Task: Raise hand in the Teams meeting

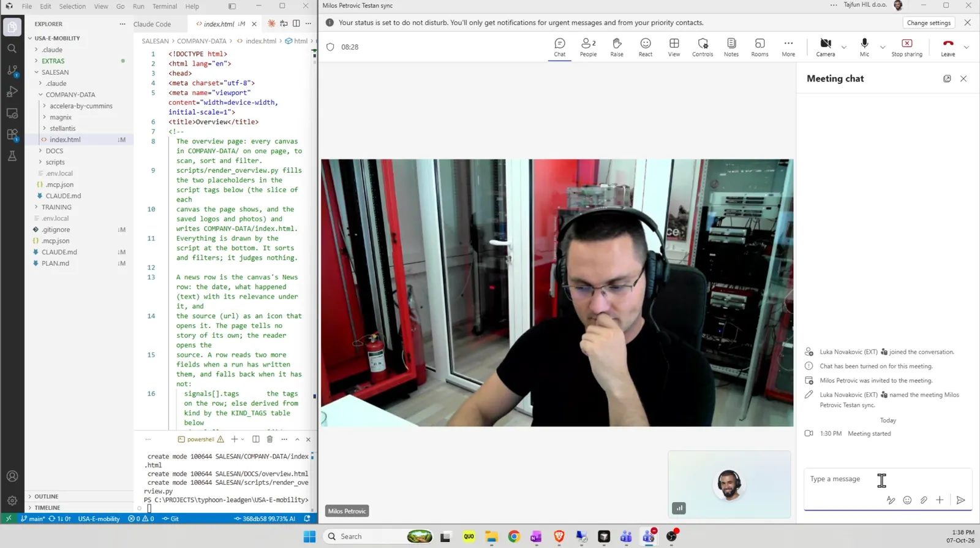Action: tap(617, 47)
